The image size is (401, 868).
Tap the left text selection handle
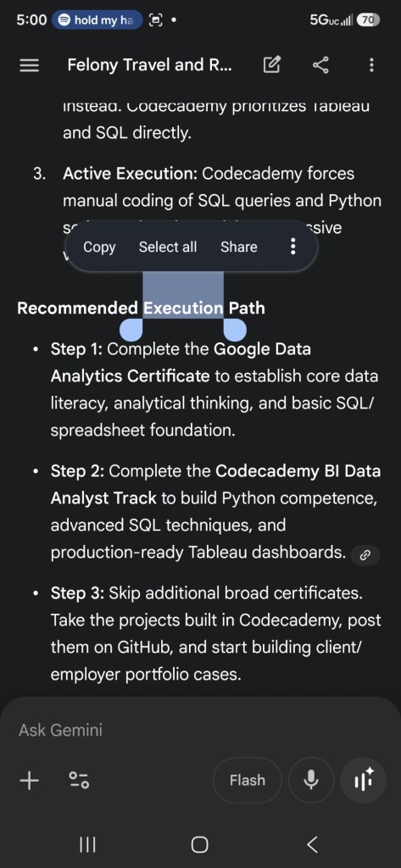pyautogui.click(x=131, y=329)
